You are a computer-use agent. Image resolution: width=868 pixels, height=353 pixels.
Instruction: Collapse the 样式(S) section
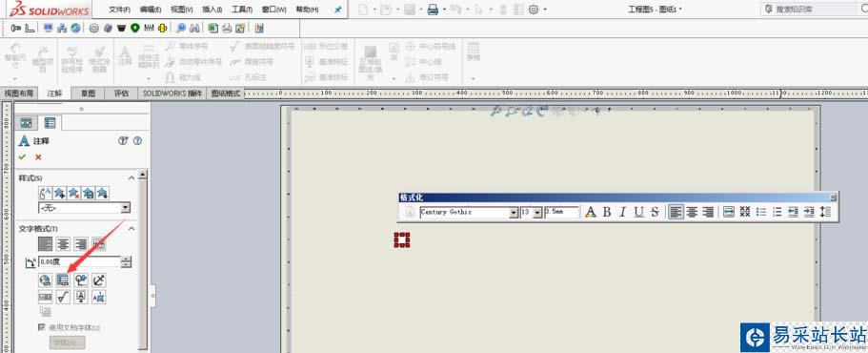pyautogui.click(x=131, y=177)
